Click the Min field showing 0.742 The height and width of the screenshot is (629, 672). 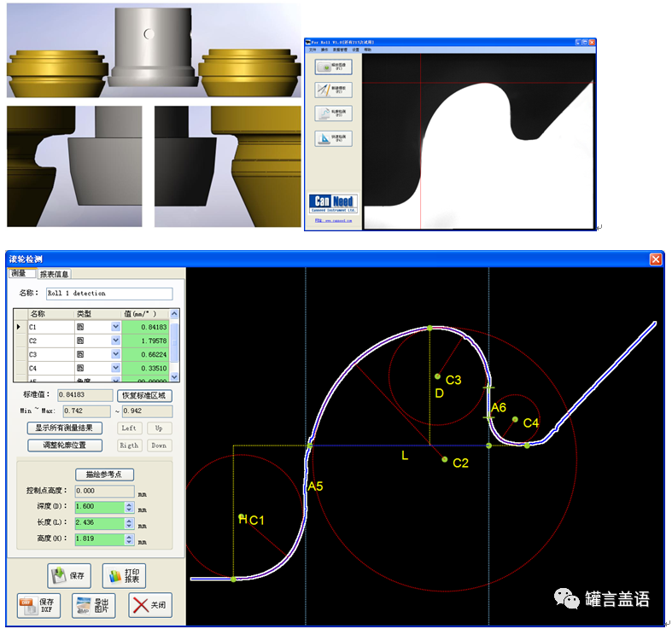86,411
